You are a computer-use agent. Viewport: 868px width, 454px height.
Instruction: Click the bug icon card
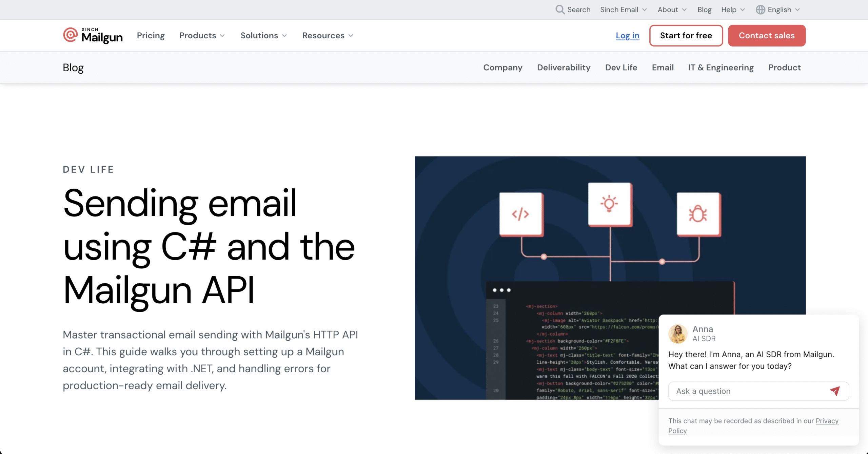698,214
